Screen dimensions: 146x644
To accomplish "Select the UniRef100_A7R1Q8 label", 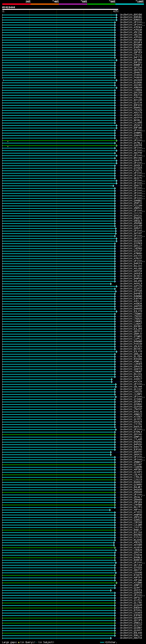I will pos(131,30).
